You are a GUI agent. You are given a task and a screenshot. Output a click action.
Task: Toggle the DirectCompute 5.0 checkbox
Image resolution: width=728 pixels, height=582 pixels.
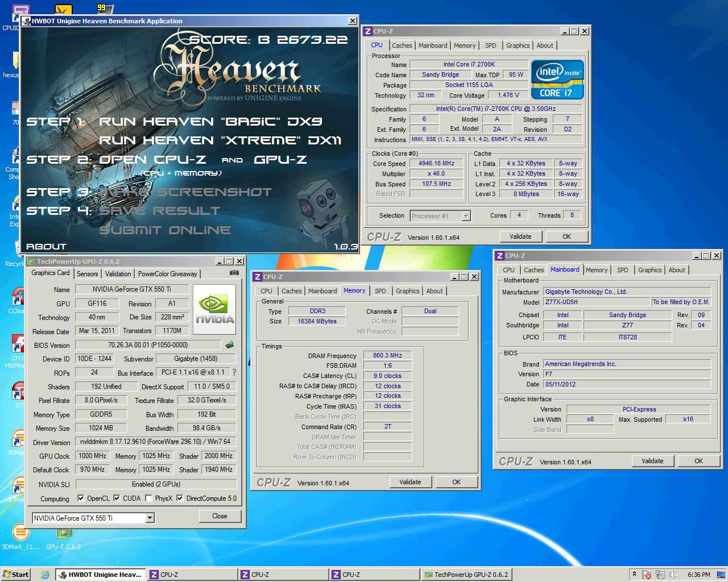[180, 498]
